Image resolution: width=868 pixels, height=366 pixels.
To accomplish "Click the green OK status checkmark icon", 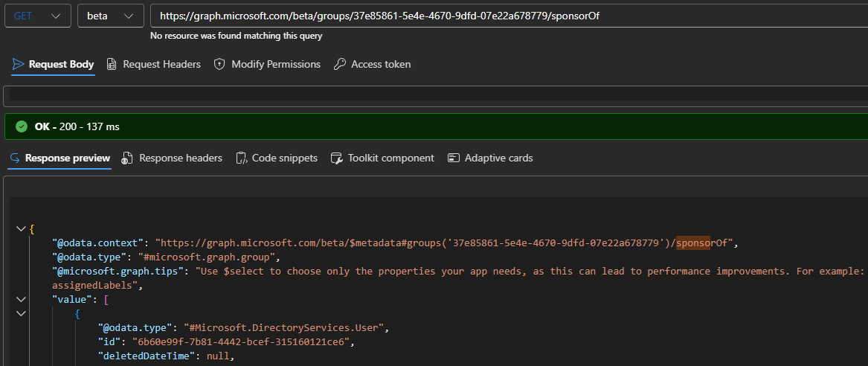I will click(x=22, y=126).
